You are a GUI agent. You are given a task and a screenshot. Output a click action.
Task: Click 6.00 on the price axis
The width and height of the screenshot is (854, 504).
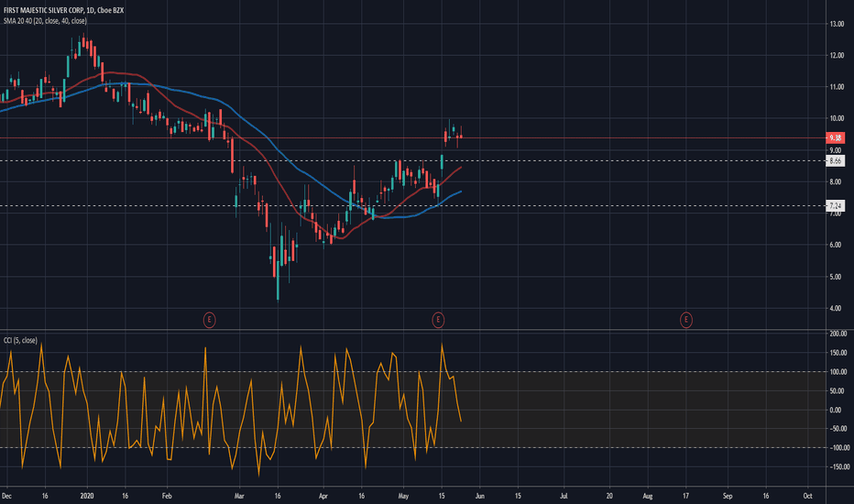[836, 246]
